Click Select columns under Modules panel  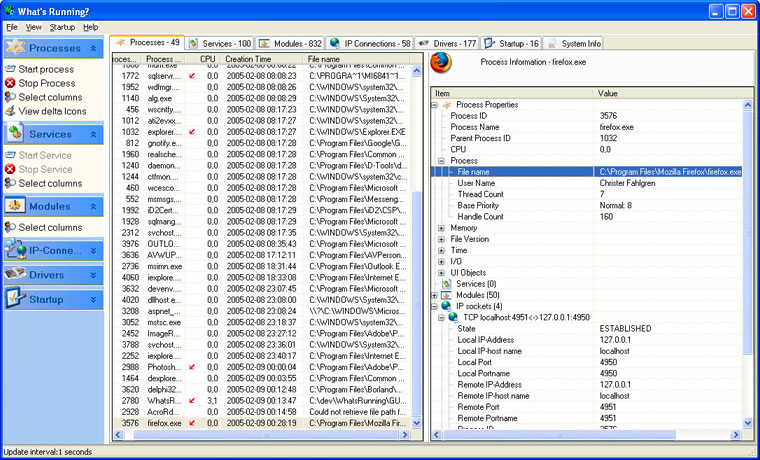(x=50, y=227)
